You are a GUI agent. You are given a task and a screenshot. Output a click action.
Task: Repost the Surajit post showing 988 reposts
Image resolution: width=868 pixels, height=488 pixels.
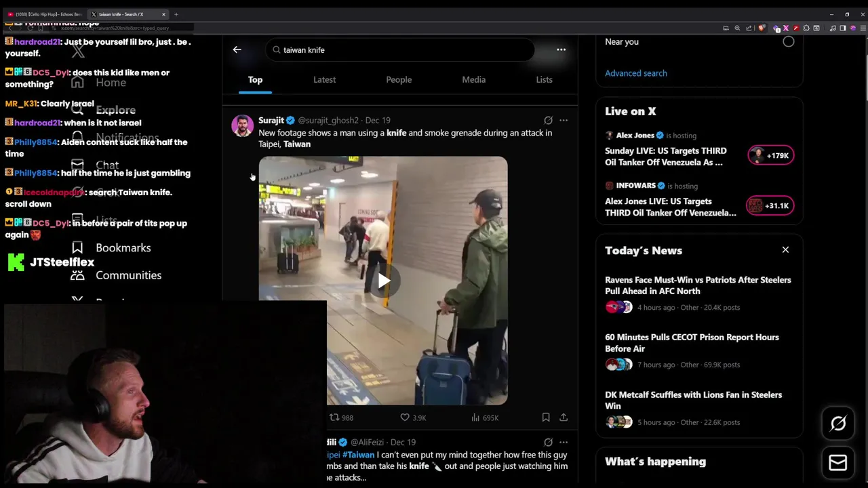point(341,418)
